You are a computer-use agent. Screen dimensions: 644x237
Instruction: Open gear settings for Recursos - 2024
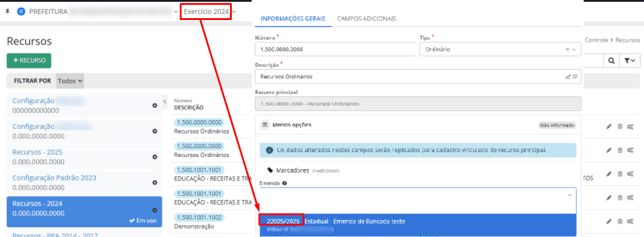155,210
